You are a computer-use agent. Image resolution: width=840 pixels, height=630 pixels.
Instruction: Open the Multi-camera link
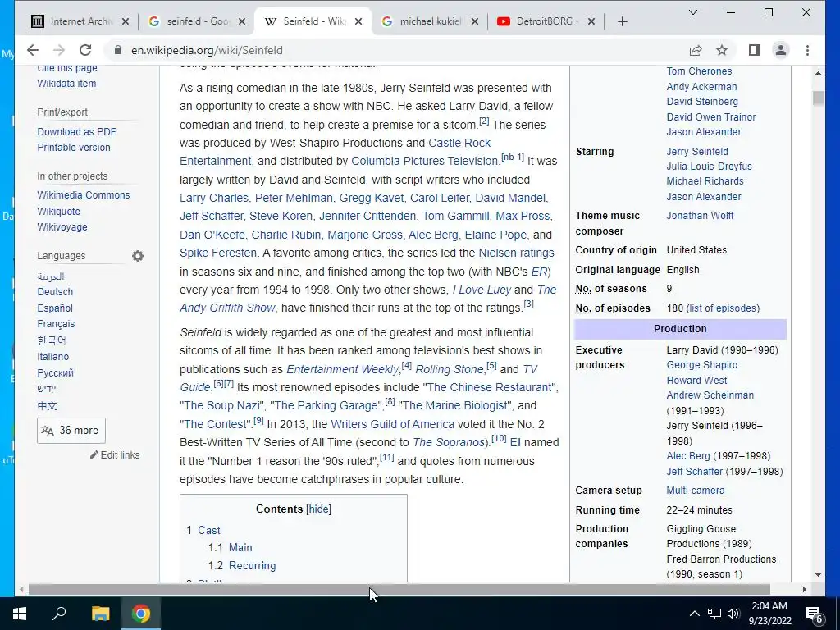[x=696, y=491]
